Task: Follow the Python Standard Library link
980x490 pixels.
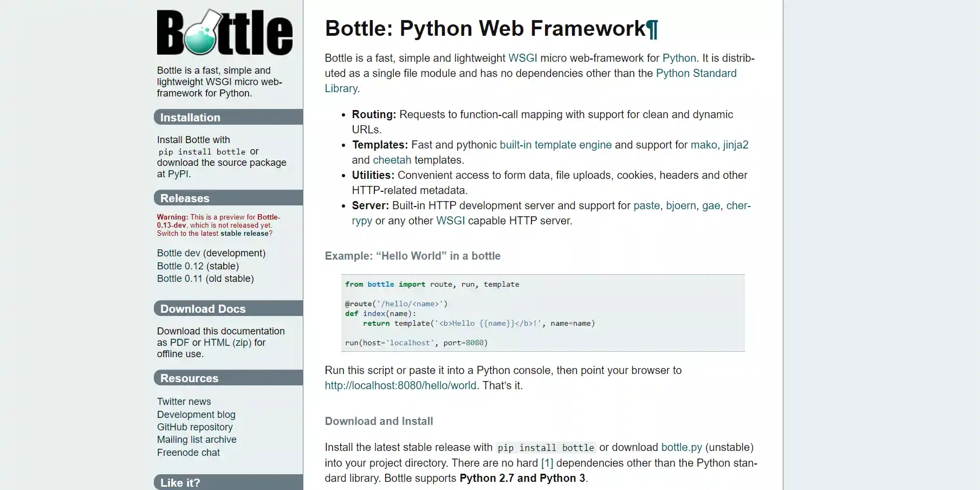Action: click(x=696, y=73)
